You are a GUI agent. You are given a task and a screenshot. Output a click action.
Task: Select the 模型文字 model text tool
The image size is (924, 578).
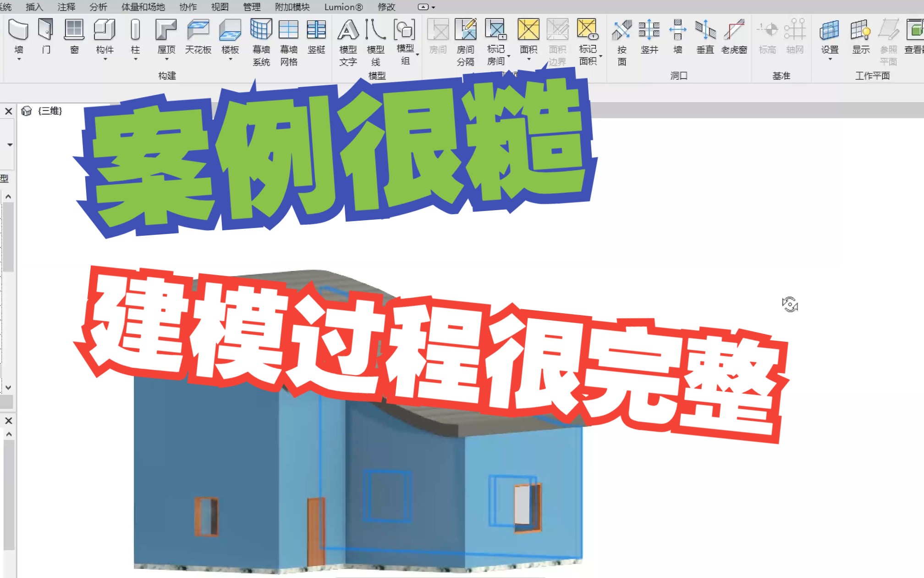tap(348, 30)
